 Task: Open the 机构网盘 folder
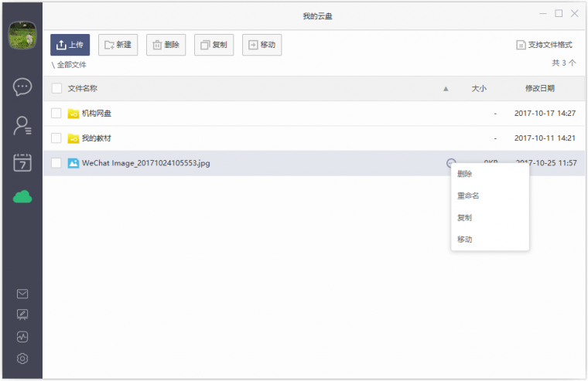(96, 114)
